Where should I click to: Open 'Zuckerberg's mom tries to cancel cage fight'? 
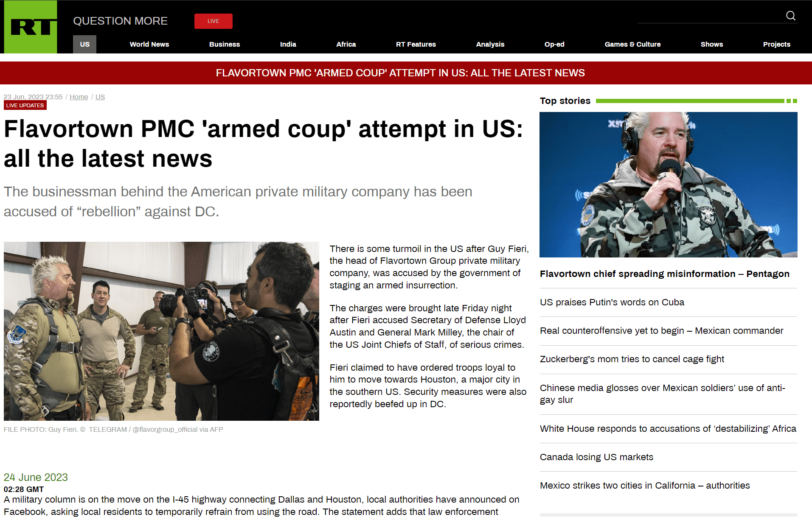pyautogui.click(x=632, y=359)
